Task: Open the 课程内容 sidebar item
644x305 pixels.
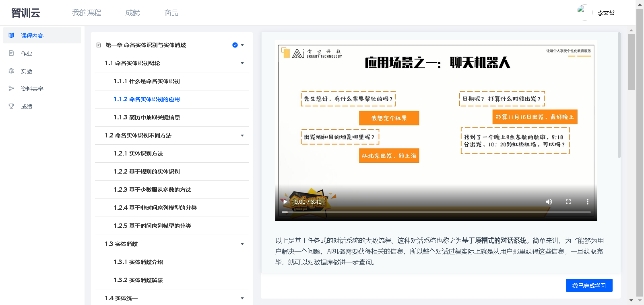Action: click(x=42, y=35)
